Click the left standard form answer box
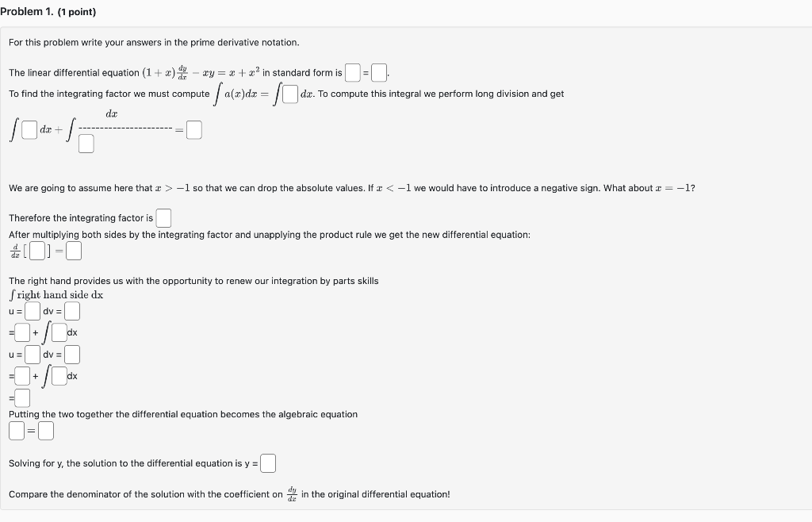 click(351, 72)
